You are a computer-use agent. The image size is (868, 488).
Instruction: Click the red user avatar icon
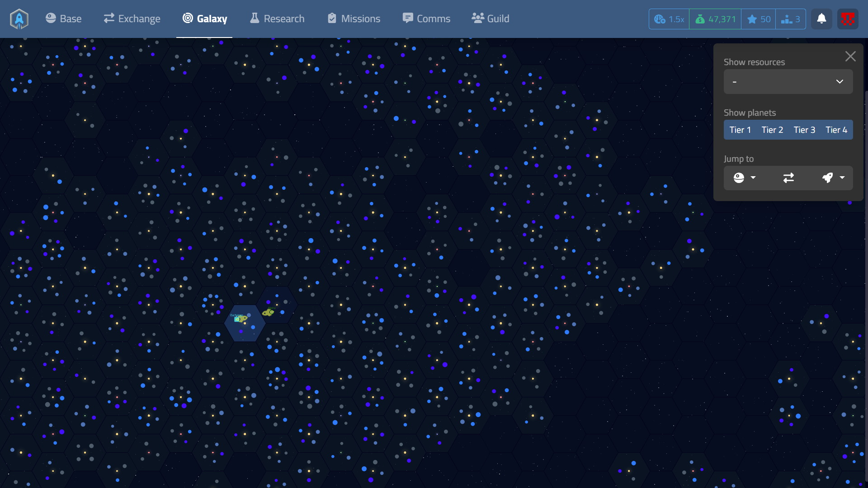[x=848, y=19]
